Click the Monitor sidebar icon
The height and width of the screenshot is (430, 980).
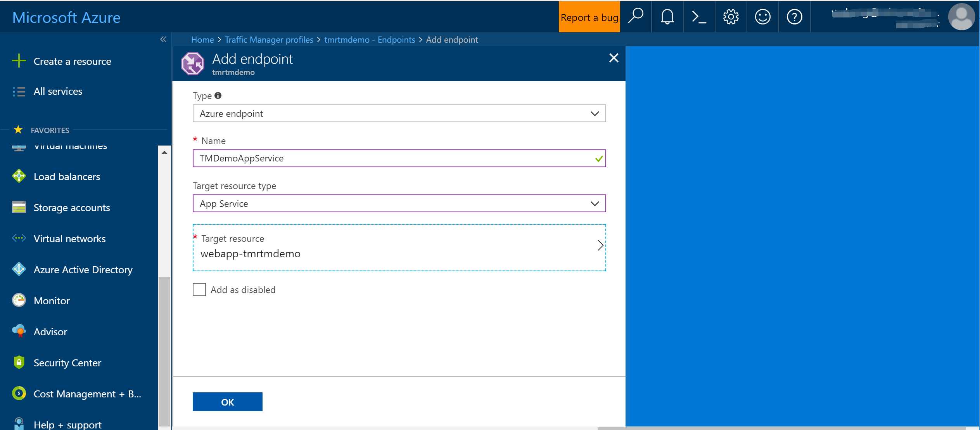[x=18, y=301]
